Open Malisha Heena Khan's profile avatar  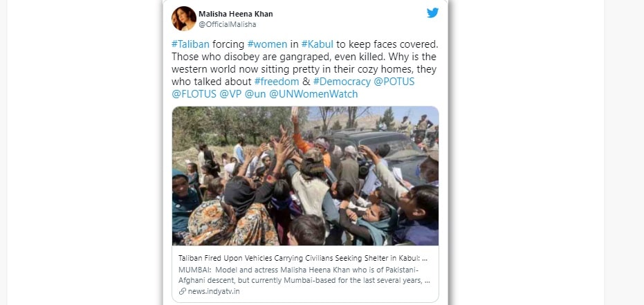pyautogui.click(x=183, y=19)
